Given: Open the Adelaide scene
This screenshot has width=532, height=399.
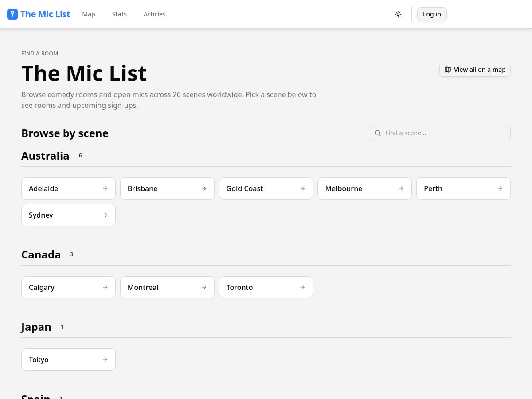Looking at the screenshot, I should click(68, 188).
